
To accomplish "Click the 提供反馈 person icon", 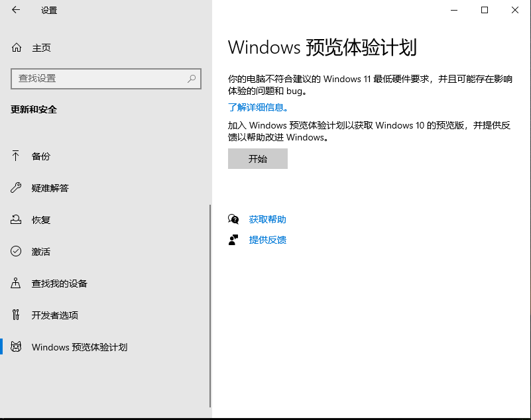I will [x=233, y=240].
